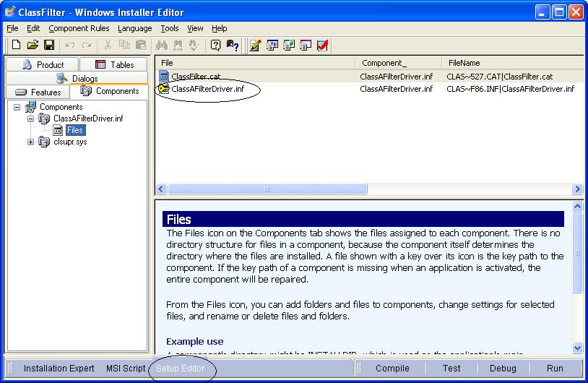This screenshot has height=383, width=588.
Task: Open an installation with the folder icon
Action: tap(33, 45)
